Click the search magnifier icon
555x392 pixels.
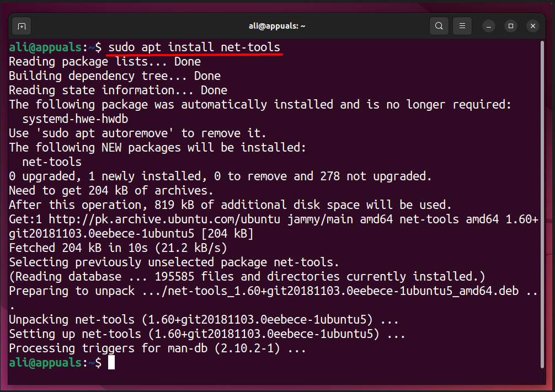pos(439,26)
